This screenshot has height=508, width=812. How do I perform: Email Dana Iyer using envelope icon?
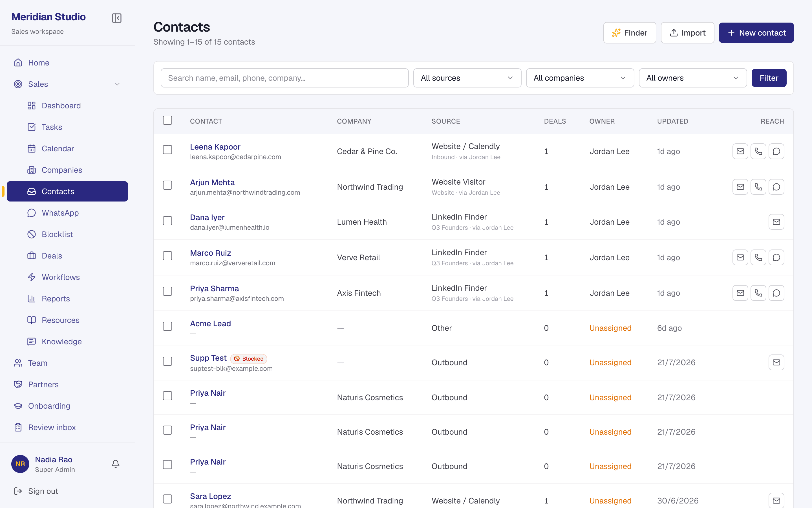coord(776,222)
